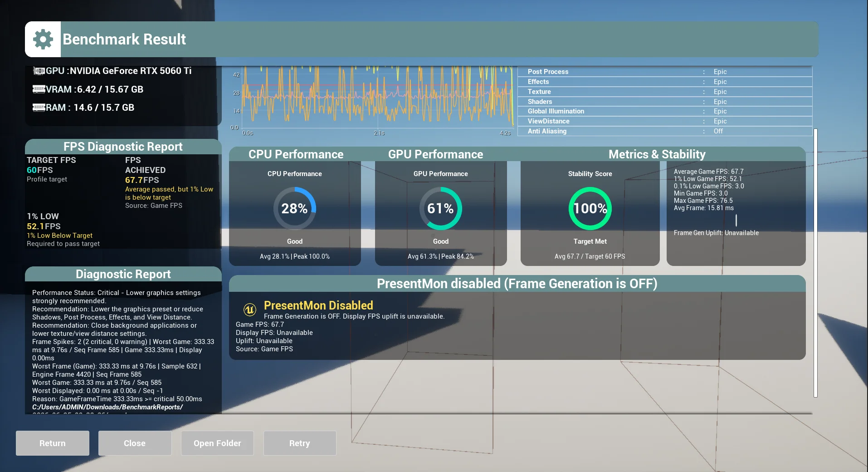
Task: Click the Avg 61.3% | Peak 84.2% text
Action: pyautogui.click(x=441, y=256)
